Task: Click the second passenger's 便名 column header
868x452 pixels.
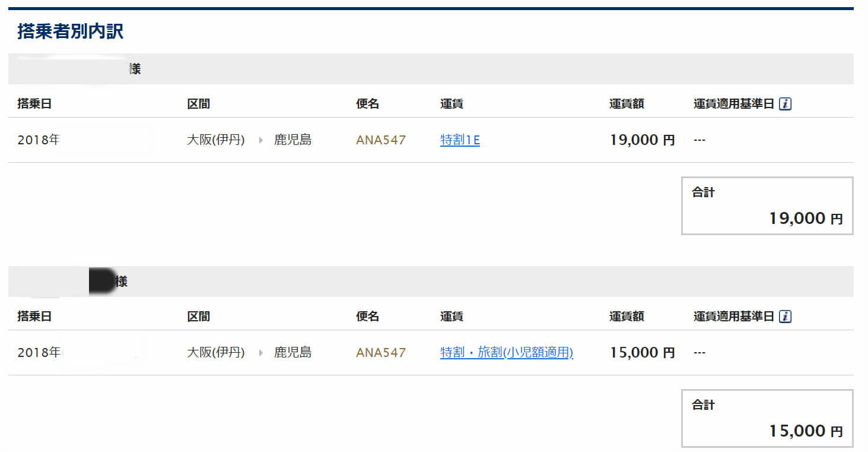Action: coord(367,317)
